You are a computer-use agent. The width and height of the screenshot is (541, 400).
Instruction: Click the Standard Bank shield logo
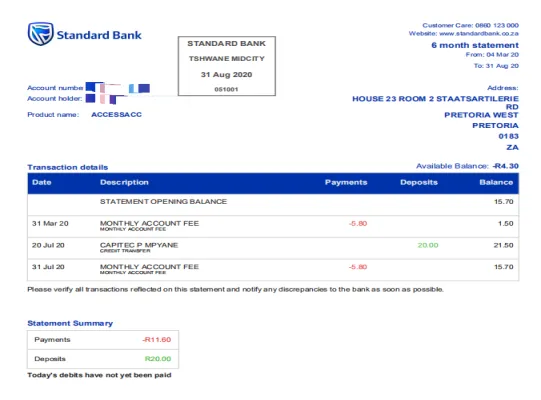coord(41,34)
